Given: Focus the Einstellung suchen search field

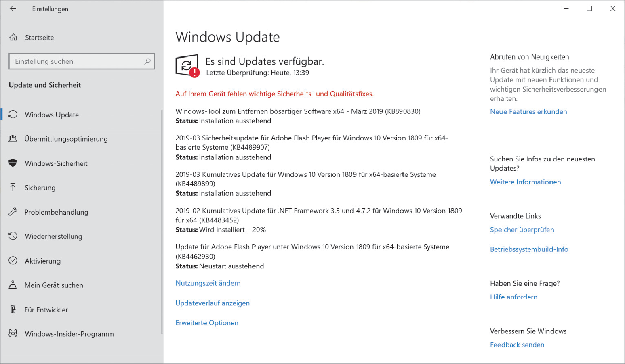Looking at the screenshot, I should (82, 61).
